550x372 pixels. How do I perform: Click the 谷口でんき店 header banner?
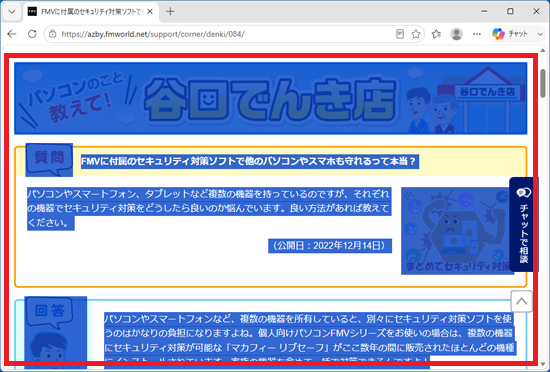click(x=270, y=98)
